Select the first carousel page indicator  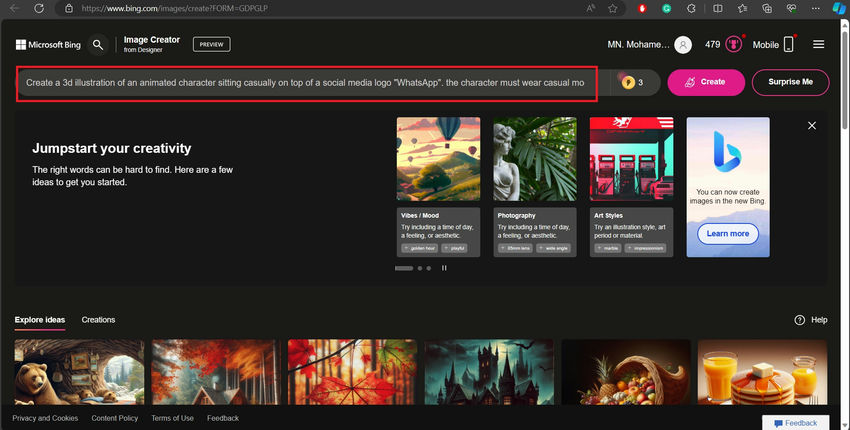tap(404, 268)
